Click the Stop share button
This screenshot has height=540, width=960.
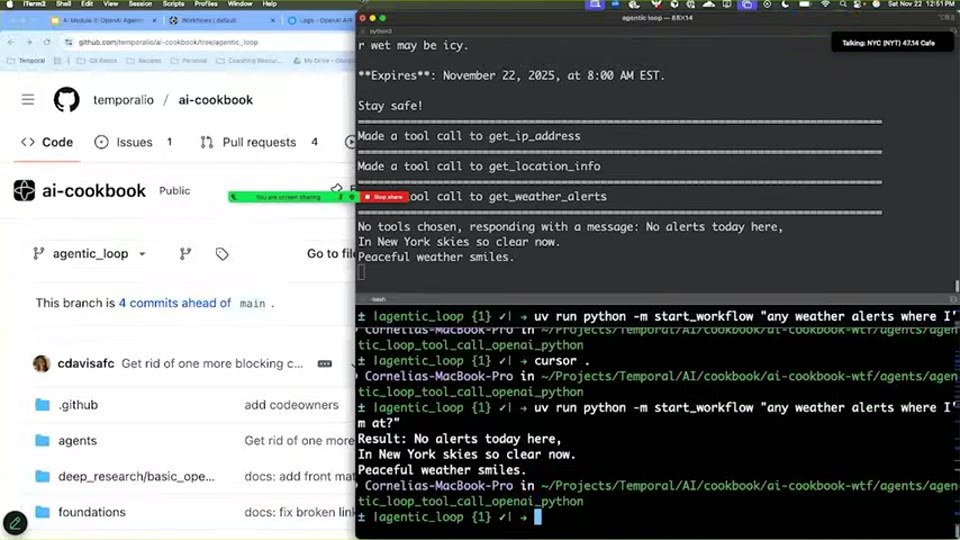pyautogui.click(x=384, y=197)
